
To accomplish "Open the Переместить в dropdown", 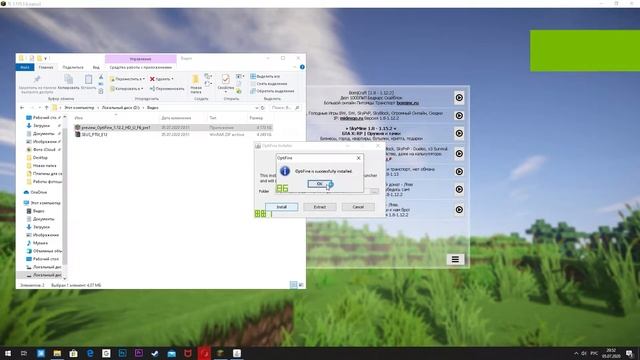I will (127, 79).
